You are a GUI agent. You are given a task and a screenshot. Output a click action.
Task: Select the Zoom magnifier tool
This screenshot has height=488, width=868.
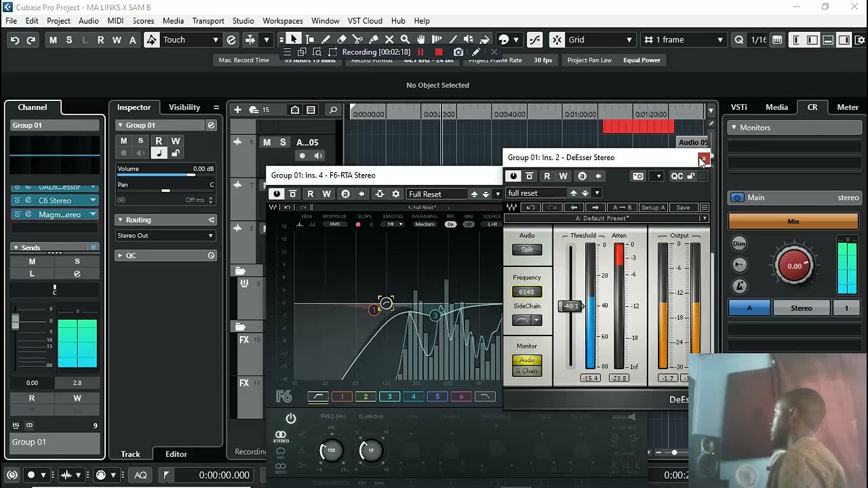pos(405,39)
